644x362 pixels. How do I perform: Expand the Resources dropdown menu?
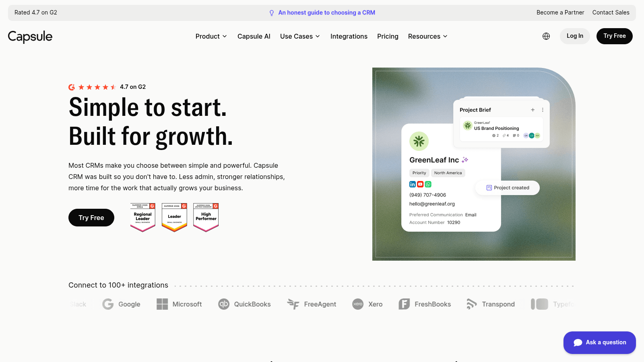[x=428, y=36]
